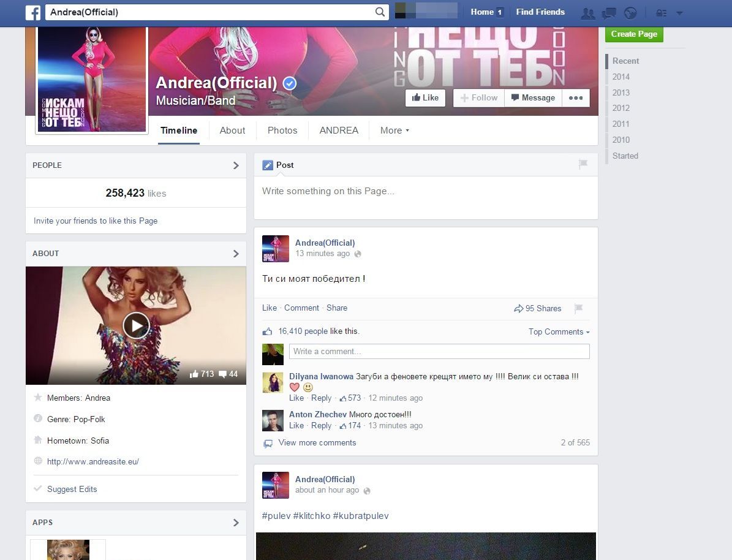Open the ANDREA tab

tap(339, 131)
